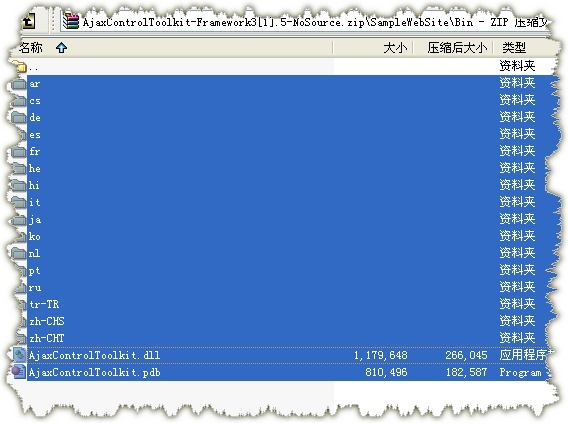Select the "fr" folder name
The image size is (568, 423).
point(34,151)
